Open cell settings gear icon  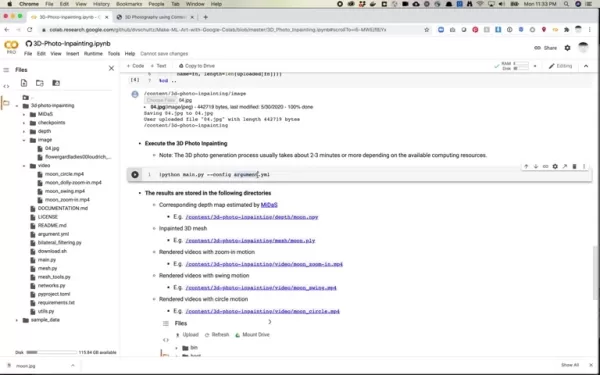(555, 166)
